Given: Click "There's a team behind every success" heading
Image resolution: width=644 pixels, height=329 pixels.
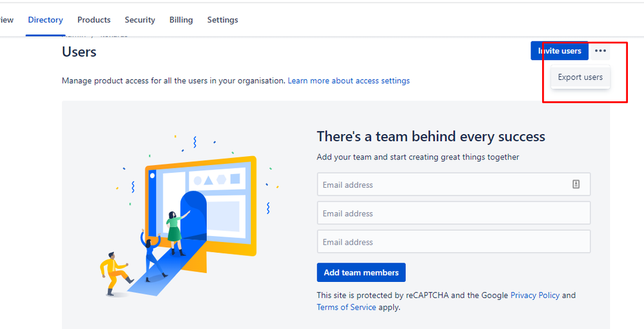Looking at the screenshot, I should click(x=431, y=136).
